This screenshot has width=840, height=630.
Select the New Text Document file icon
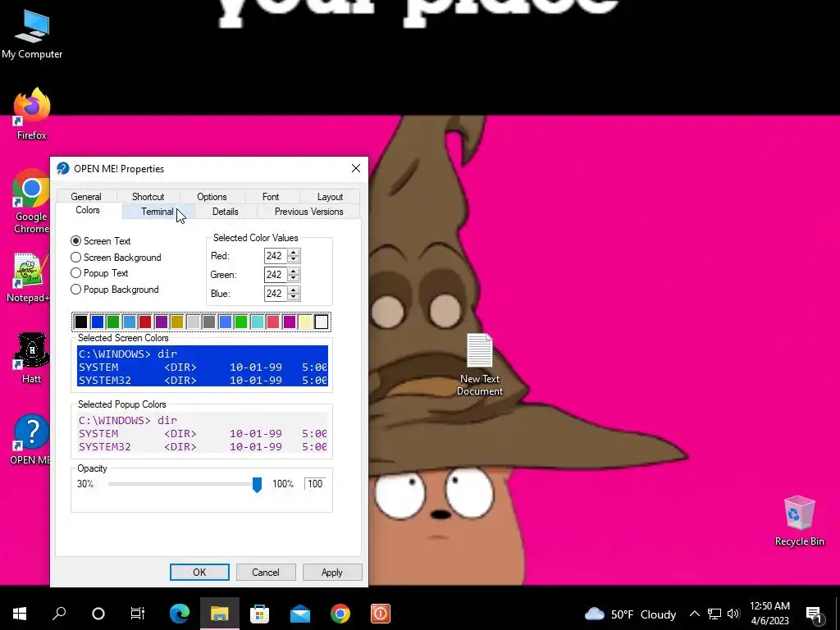point(479,364)
